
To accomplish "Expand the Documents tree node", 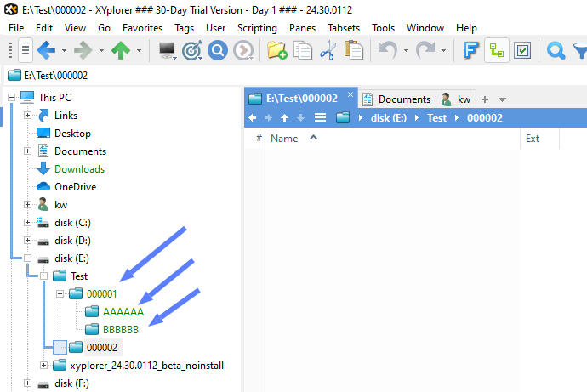I will (x=27, y=151).
